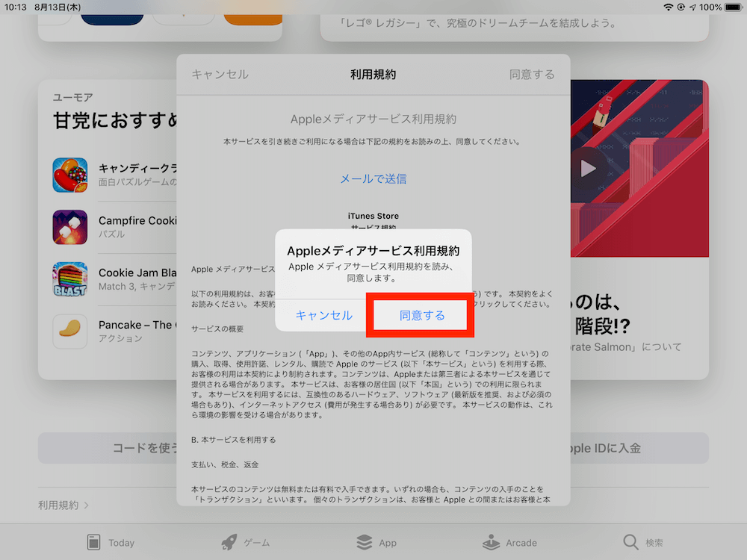747x560 pixels.
Task: Tap the iTunes Store heading text
Action: [373, 216]
